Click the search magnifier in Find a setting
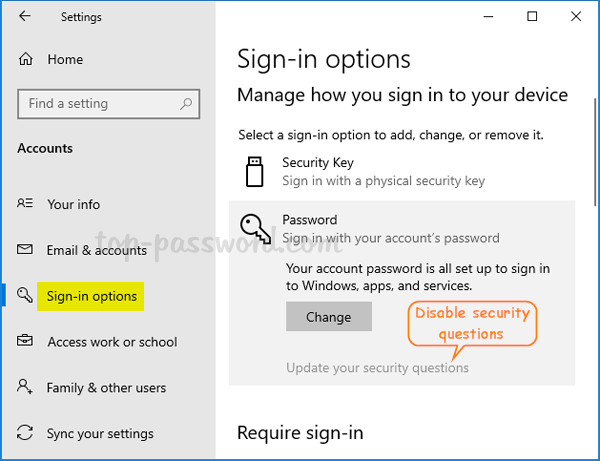Screen dimensions: 600x461 (184, 104)
